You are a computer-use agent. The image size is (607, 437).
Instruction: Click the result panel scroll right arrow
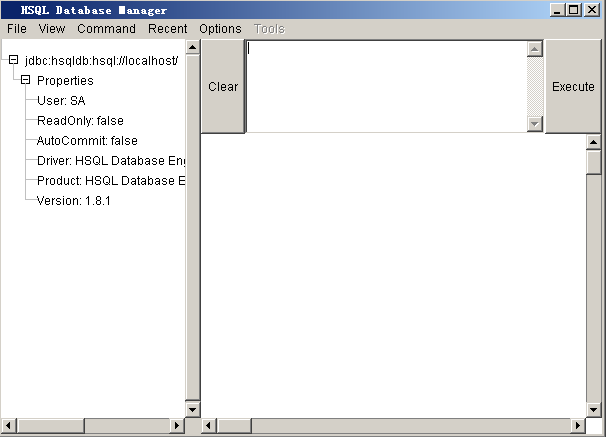click(578, 426)
